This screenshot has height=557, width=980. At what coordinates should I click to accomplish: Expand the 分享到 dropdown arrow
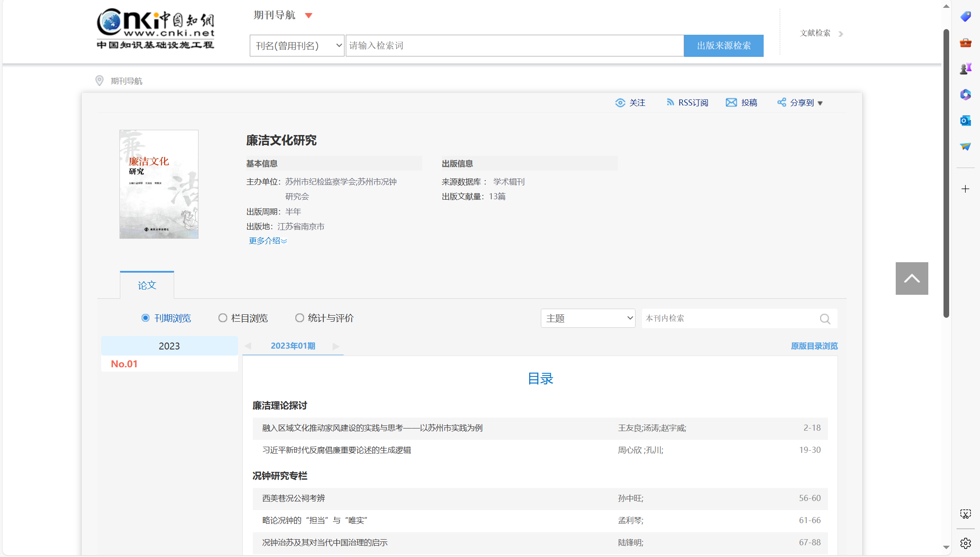(820, 103)
